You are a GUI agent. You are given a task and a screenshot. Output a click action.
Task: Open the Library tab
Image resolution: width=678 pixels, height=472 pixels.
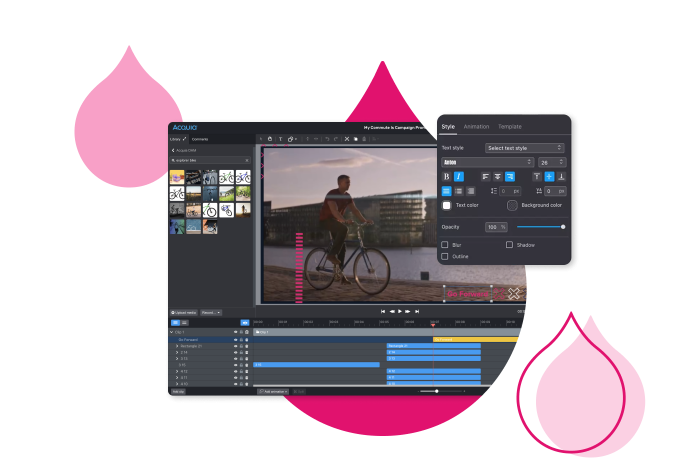tap(178, 139)
